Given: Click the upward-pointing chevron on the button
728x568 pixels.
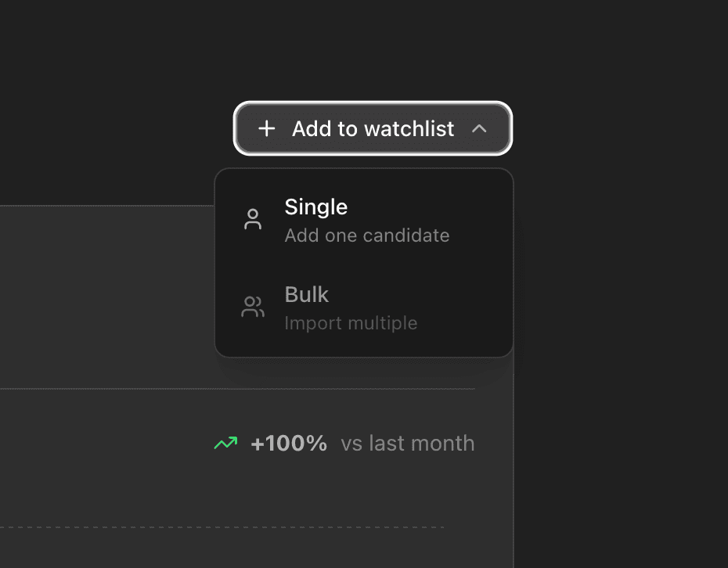Looking at the screenshot, I should (x=481, y=128).
